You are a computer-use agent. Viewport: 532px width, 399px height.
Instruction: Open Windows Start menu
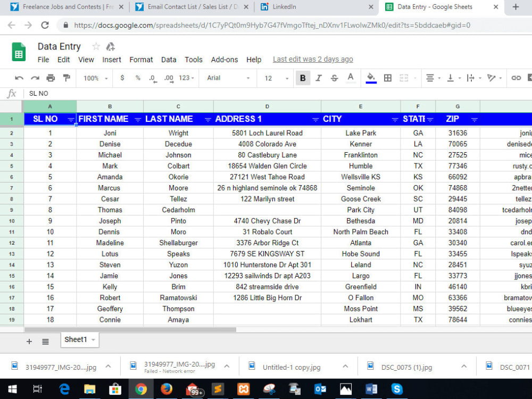click(13, 389)
